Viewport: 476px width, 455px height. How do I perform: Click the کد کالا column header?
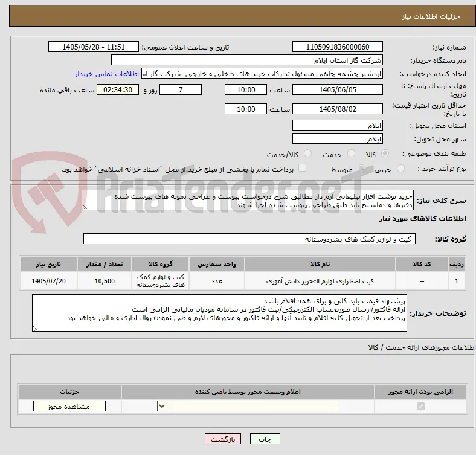[x=422, y=264]
